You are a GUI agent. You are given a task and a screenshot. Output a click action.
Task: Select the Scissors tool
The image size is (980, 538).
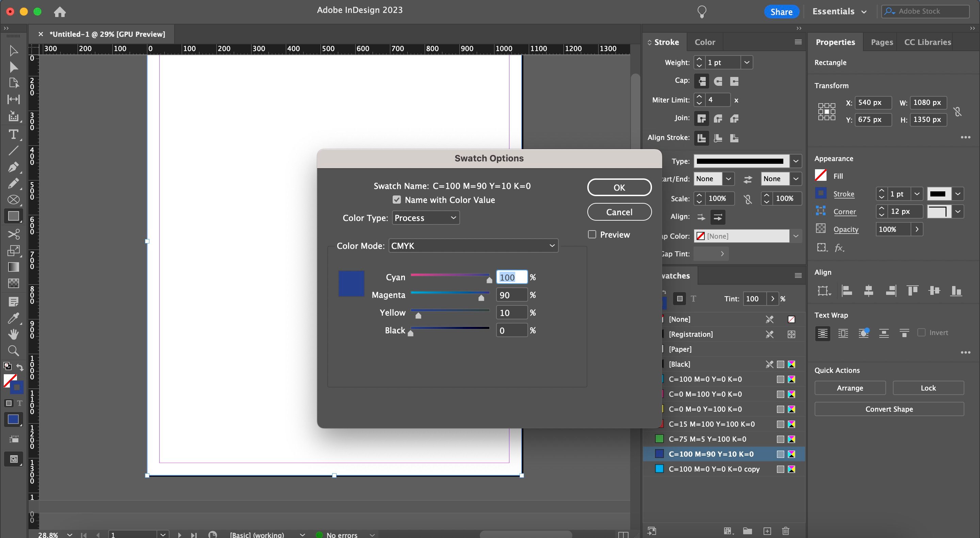pos(14,234)
